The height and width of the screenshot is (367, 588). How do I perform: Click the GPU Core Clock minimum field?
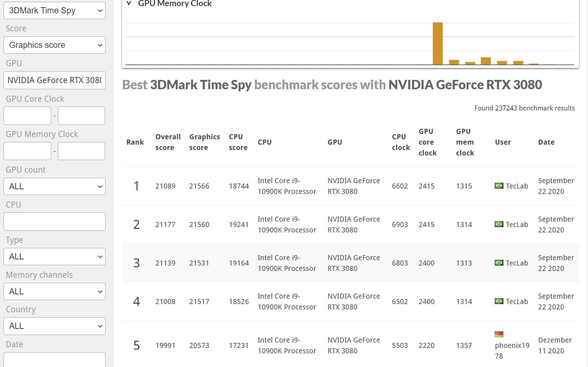(27, 115)
